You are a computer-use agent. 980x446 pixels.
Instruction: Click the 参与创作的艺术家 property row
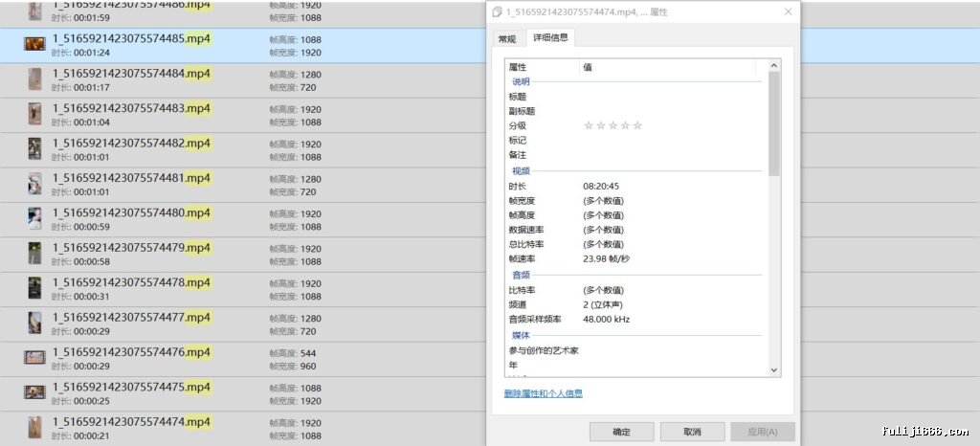click(636, 350)
